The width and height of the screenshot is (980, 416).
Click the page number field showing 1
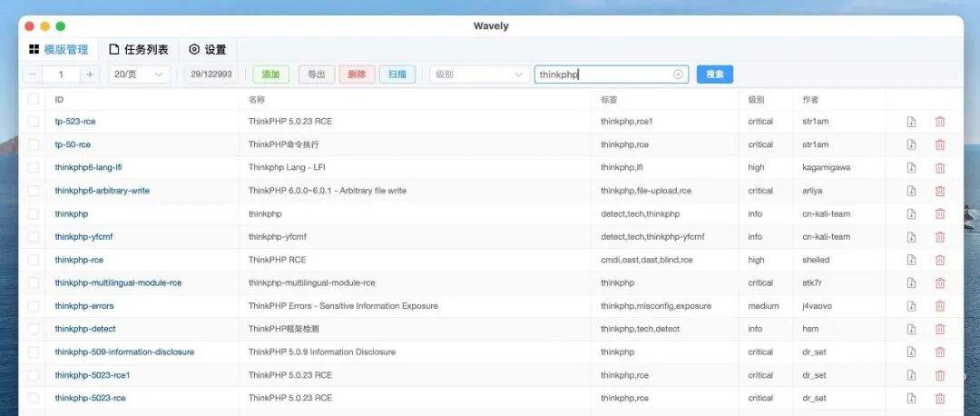[x=61, y=74]
